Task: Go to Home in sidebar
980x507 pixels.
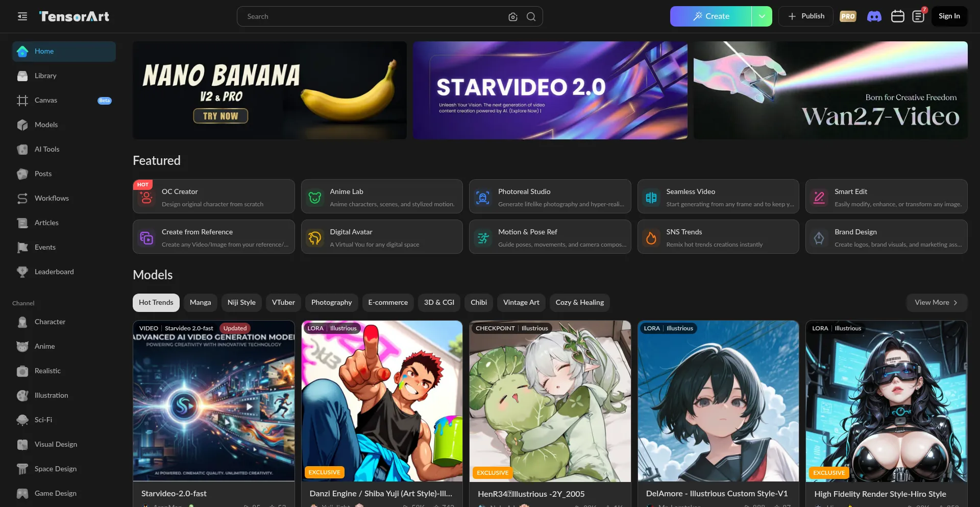Action: 64,52
